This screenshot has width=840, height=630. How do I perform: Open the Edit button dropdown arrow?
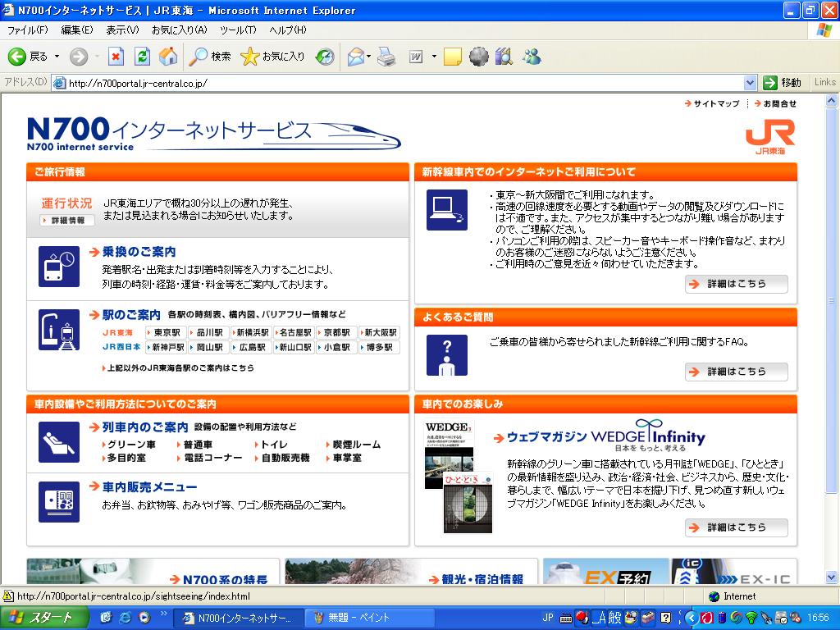(x=434, y=57)
